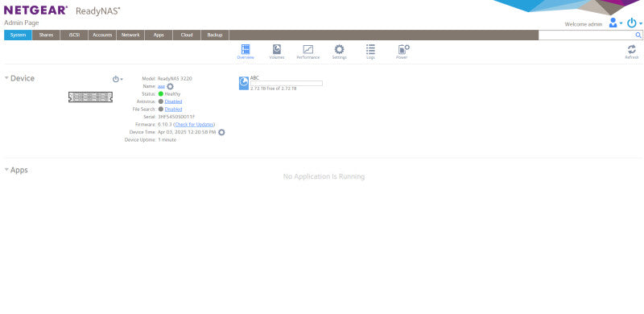Screen dimensions: 644x314
Task: Switch to the Cloud tab
Action: [187, 35]
